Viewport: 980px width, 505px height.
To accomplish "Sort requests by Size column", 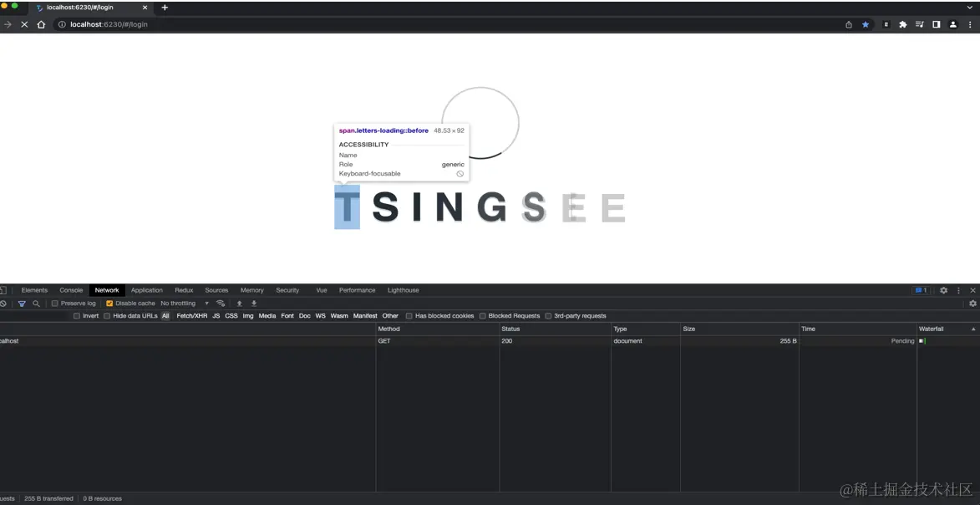I will [739, 329].
